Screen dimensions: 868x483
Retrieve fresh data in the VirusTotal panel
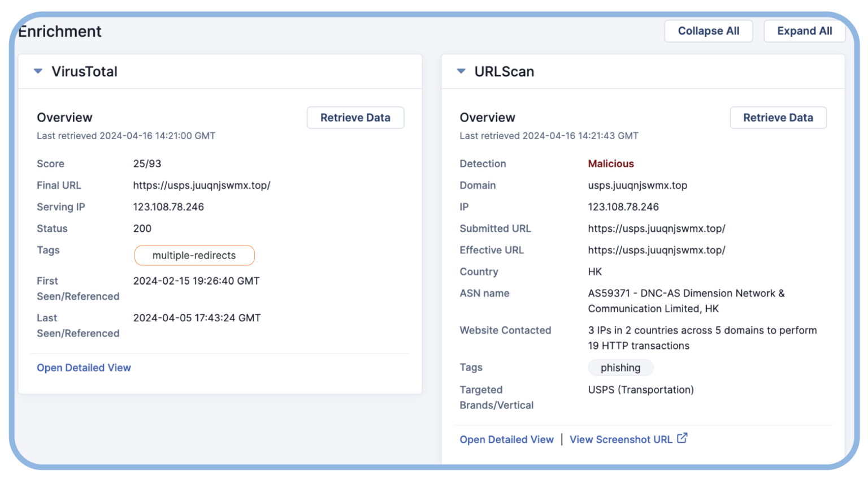tap(355, 118)
